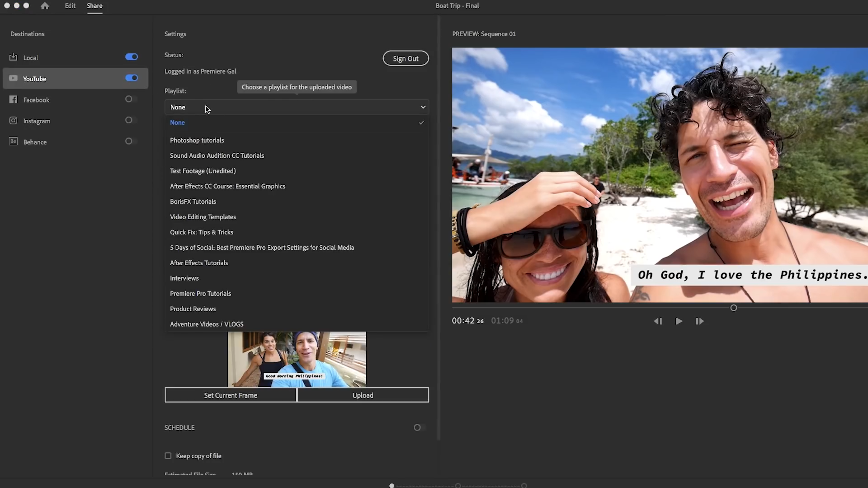Enable the Facebook destination toggle
This screenshot has width=868, height=488.
[x=130, y=99]
